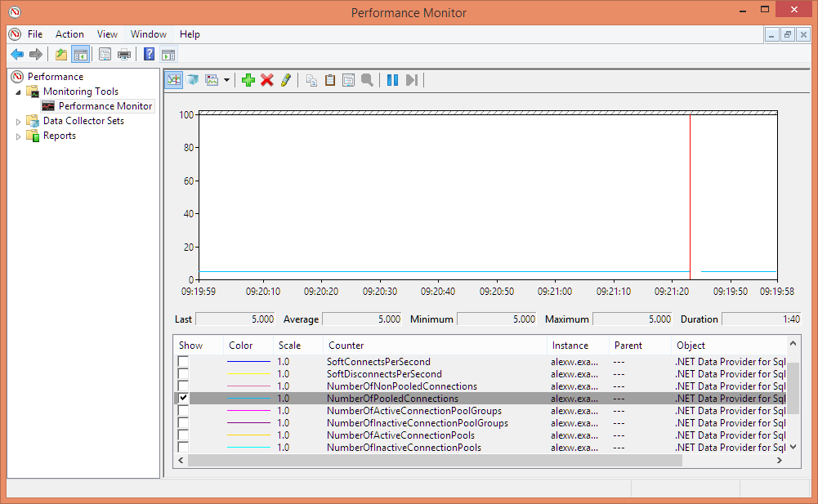Sort by the Scale column header
The width and height of the screenshot is (818, 504).
click(298, 346)
